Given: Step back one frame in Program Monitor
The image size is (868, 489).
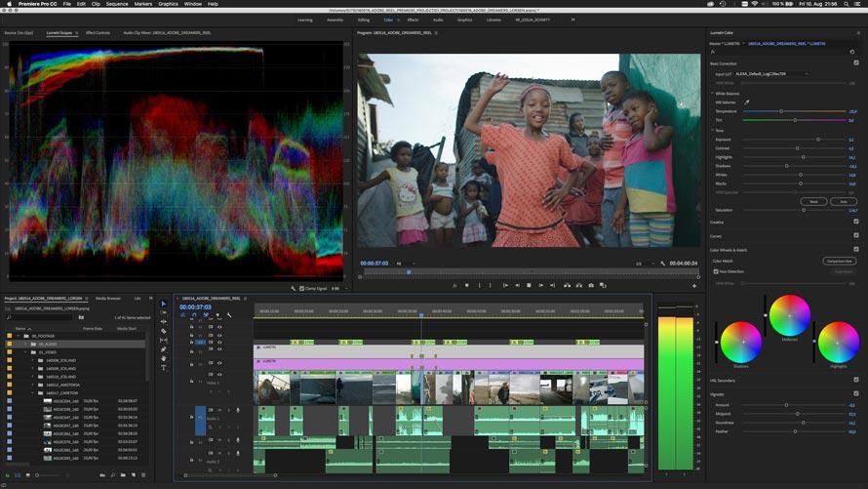Looking at the screenshot, I should pyautogui.click(x=517, y=285).
